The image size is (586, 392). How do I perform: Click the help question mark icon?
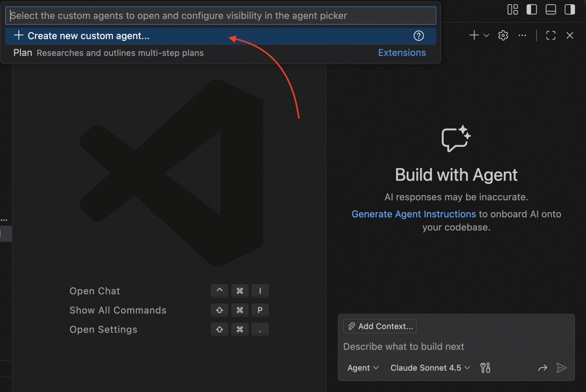click(418, 36)
